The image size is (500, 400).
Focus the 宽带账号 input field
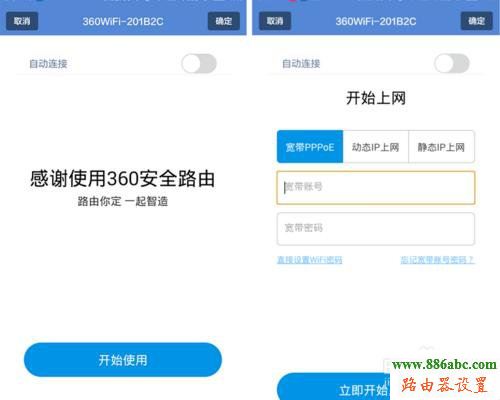376,187
